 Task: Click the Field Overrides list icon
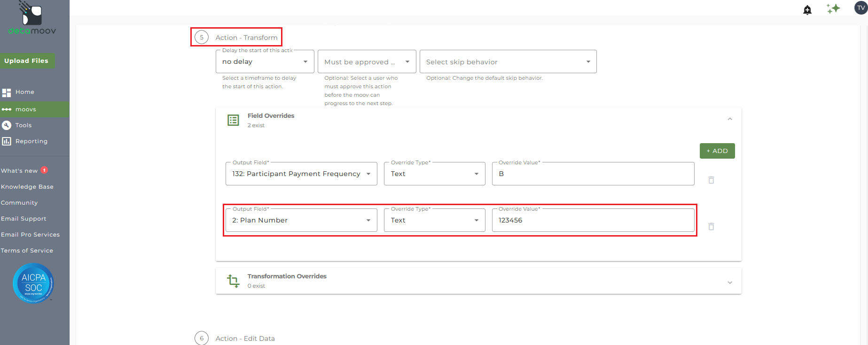[233, 120]
